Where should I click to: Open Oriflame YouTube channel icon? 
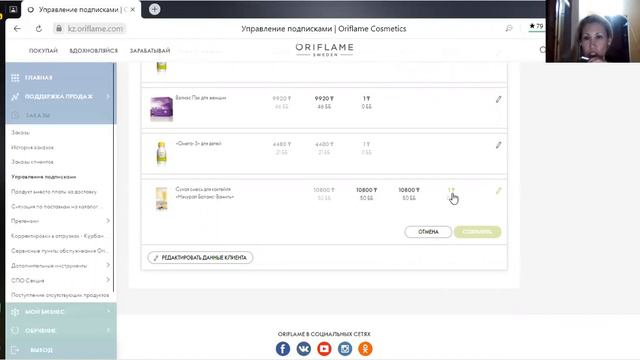point(324,349)
